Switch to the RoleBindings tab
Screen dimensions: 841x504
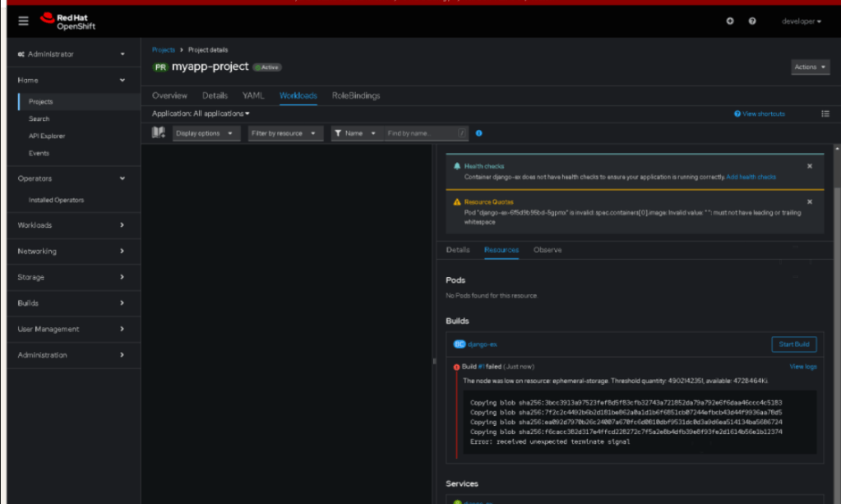pos(356,95)
